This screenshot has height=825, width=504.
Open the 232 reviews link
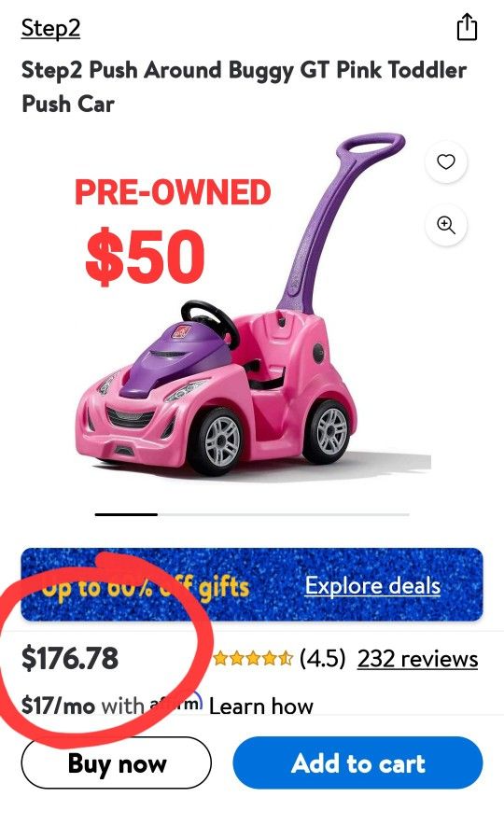point(418,658)
